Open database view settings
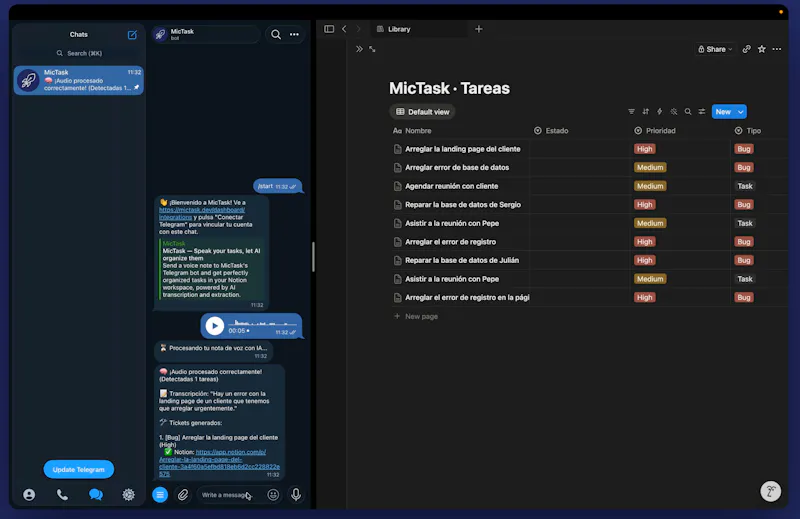Viewport: 800px width, 519px height. [x=702, y=112]
